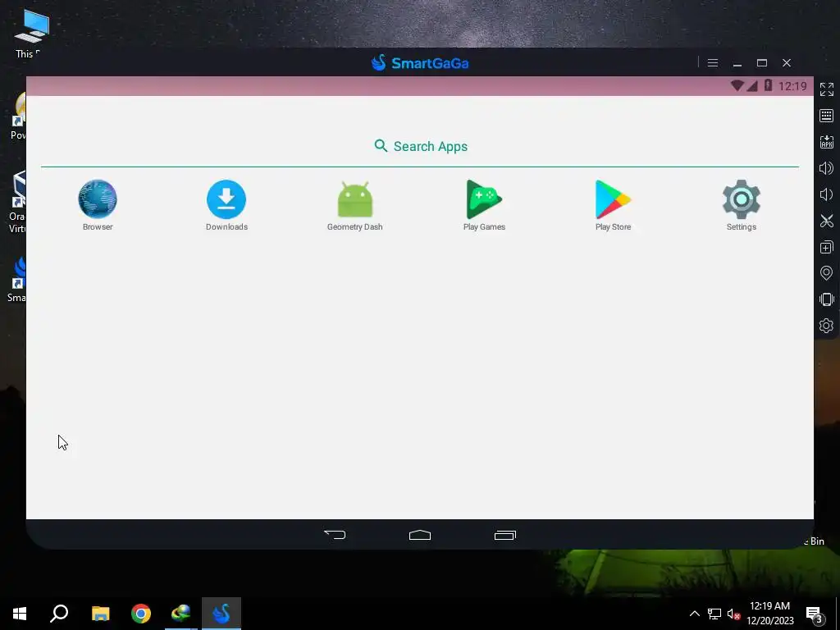This screenshot has width=840, height=630.
Task: Click the Internet Download Manager taskbar icon
Action: (181, 614)
